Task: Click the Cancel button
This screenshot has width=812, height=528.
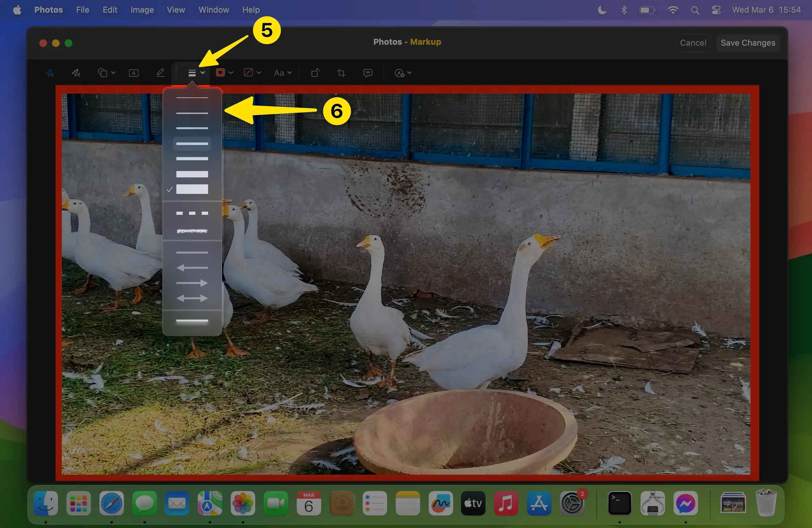Action: pyautogui.click(x=693, y=43)
